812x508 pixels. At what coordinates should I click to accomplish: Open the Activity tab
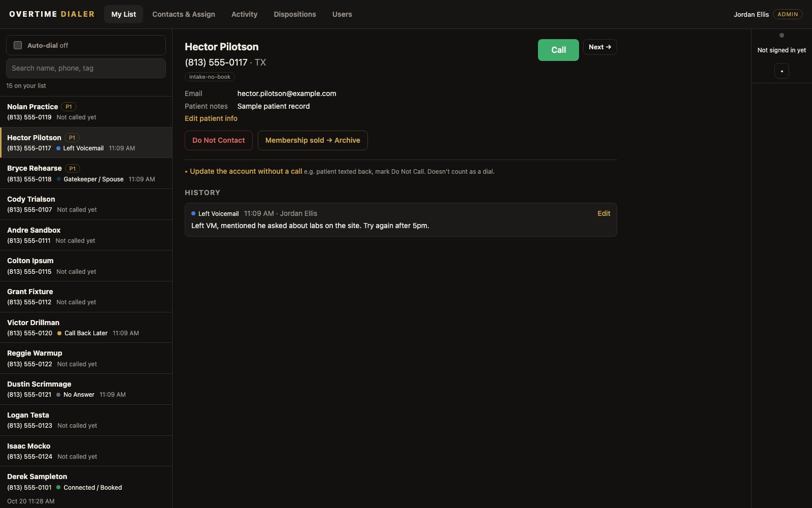(x=244, y=14)
